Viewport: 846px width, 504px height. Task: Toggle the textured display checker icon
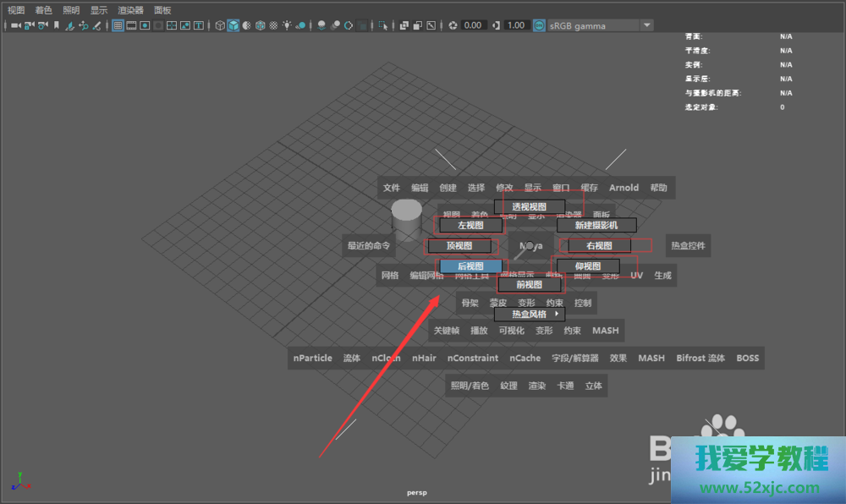tap(273, 25)
